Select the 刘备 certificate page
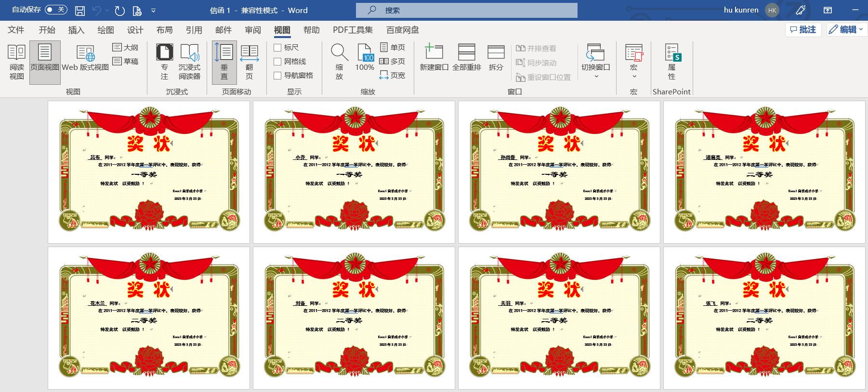The height and width of the screenshot is (392, 868). [354, 318]
